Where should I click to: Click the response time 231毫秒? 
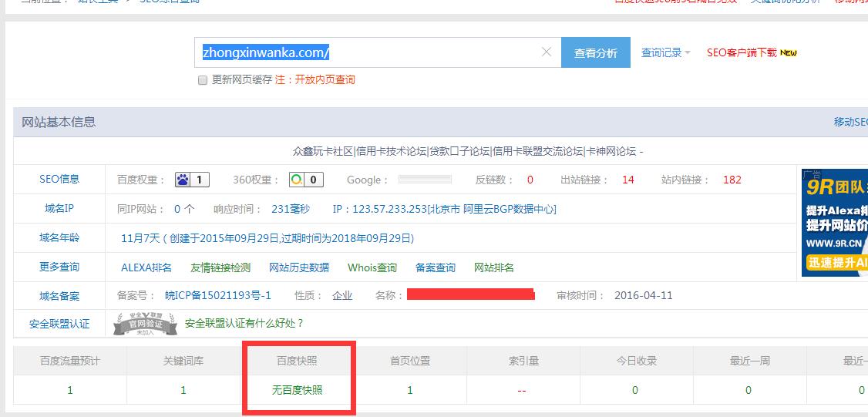click(x=291, y=209)
